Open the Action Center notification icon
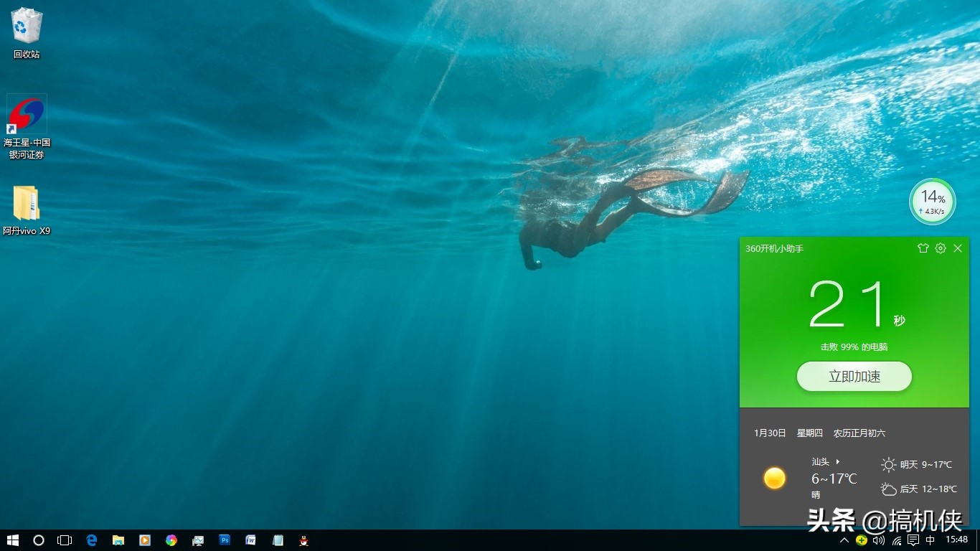This screenshot has height=551, width=980. [x=913, y=540]
